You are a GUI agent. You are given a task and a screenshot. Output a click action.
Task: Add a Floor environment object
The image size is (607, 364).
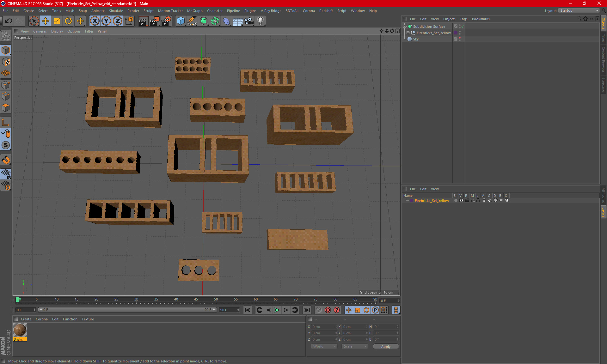coord(237,21)
